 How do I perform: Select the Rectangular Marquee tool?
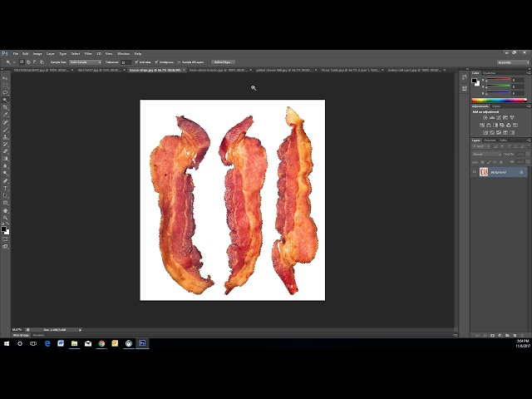pyautogui.click(x=5, y=86)
